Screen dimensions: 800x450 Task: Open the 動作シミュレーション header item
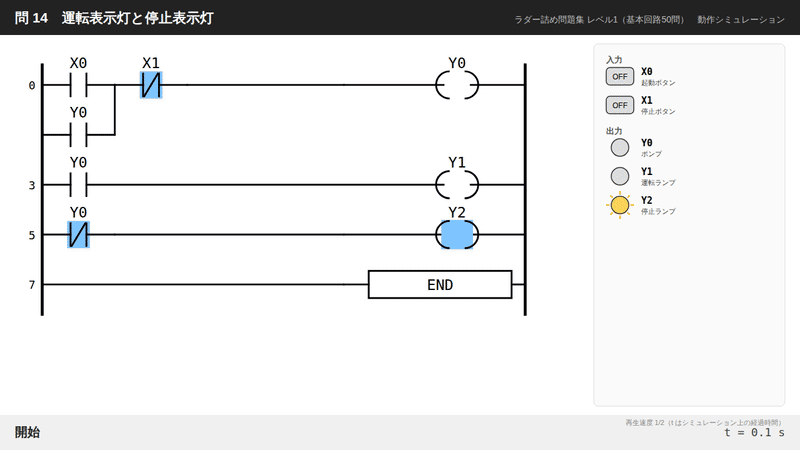pos(741,19)
